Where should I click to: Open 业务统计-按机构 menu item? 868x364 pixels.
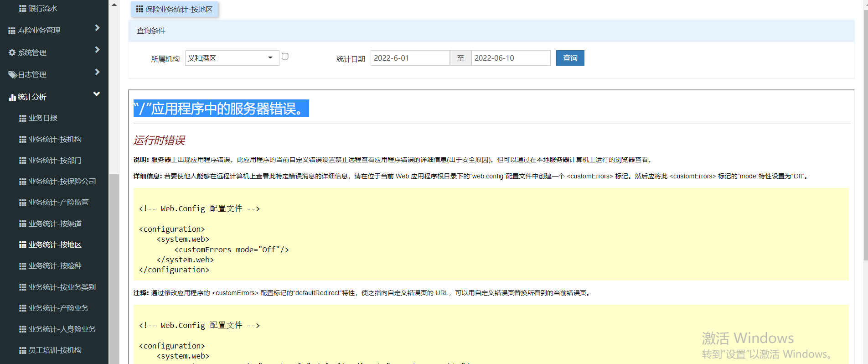(55, 140)
